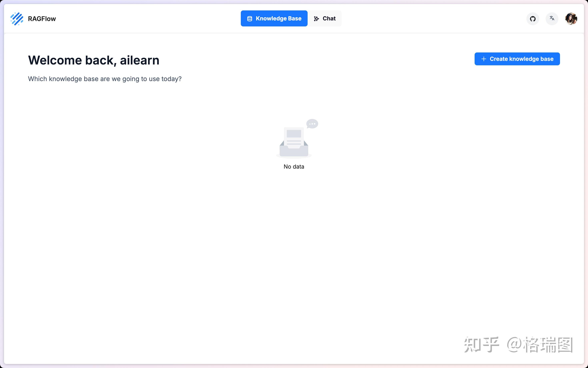The image size is (588, 368).
Task: Click the RAGFlow logo icon
Action: (17, 19)
